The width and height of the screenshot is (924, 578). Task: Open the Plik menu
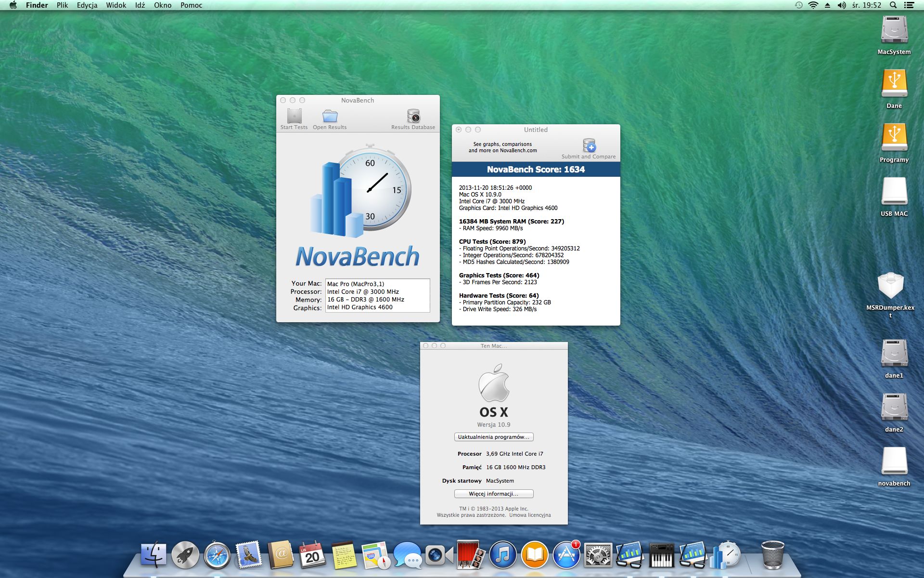tap(62, 5)
